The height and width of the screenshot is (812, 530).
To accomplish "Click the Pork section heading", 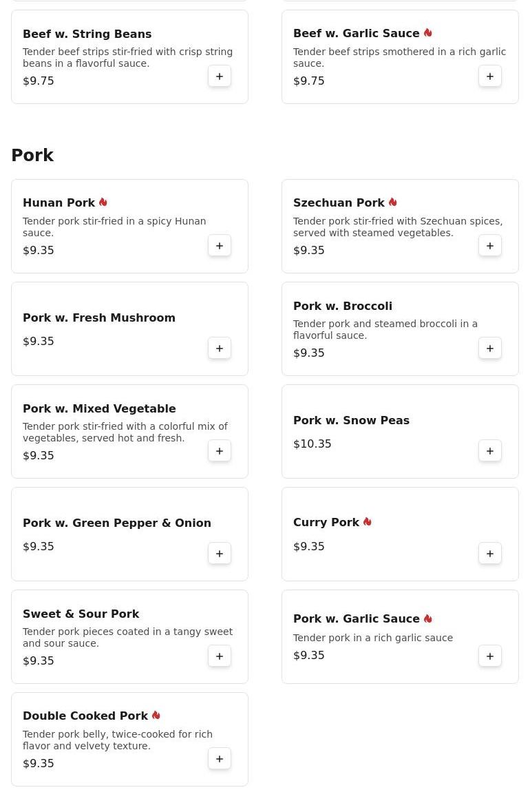I will pos(32,156).
